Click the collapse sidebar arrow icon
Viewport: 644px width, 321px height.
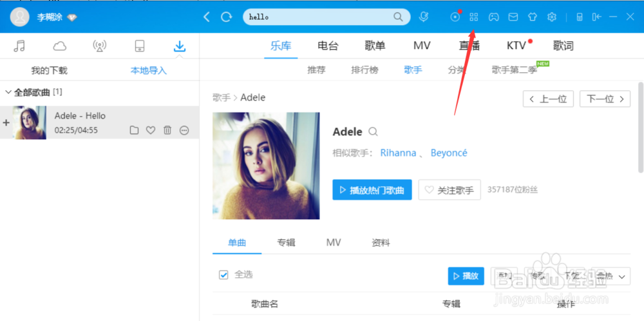[x=597, y=17]
